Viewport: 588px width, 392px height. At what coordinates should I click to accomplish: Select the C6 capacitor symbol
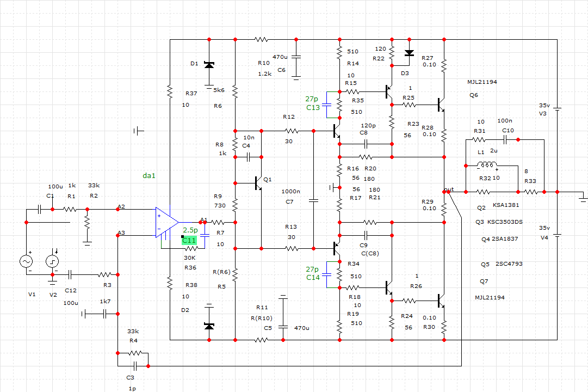click(296, 57)
